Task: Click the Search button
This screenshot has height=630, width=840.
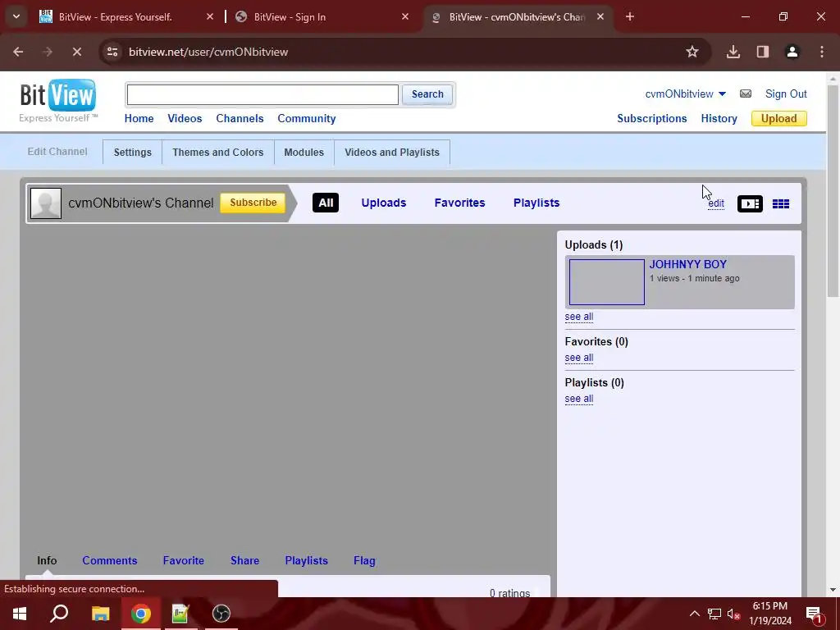Action: (x=427, y=94)
